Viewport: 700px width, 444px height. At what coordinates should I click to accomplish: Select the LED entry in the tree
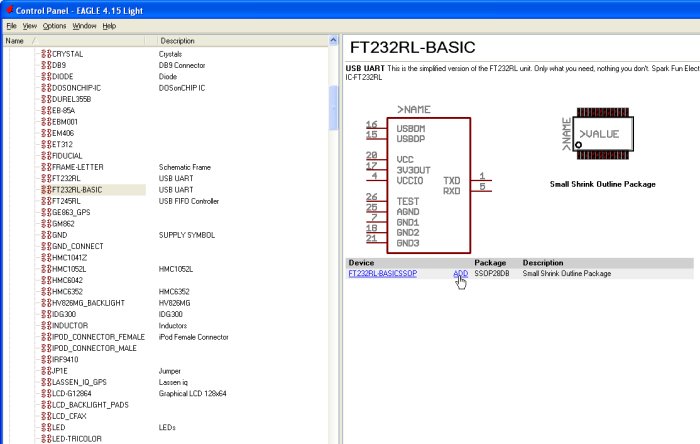tap(58, 427)
